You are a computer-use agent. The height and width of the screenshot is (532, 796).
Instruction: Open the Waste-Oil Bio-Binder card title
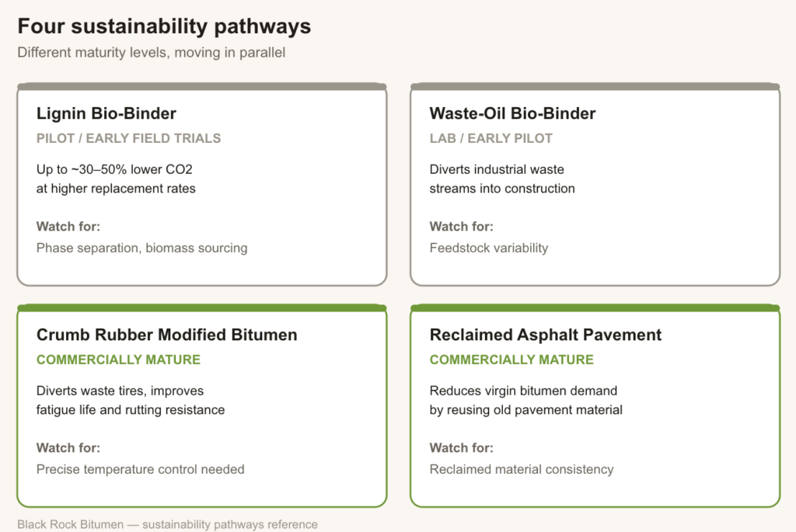click(512, 113)
